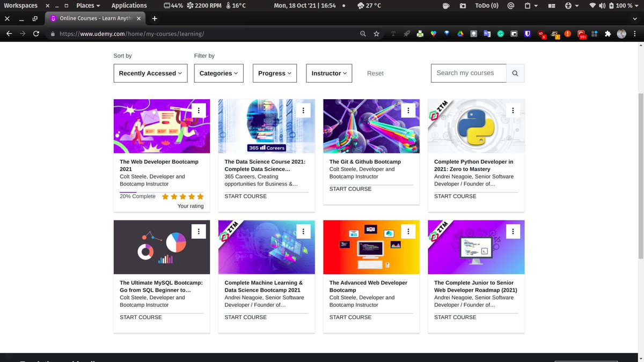Open the Python logo course thumbnail

pyautogui.click(x=476, y=126)
